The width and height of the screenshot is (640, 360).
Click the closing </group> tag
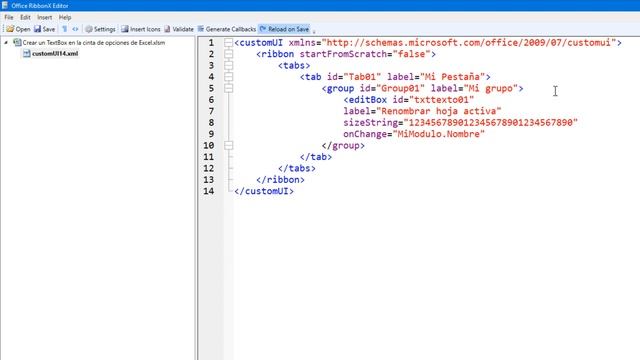point(343,145)
